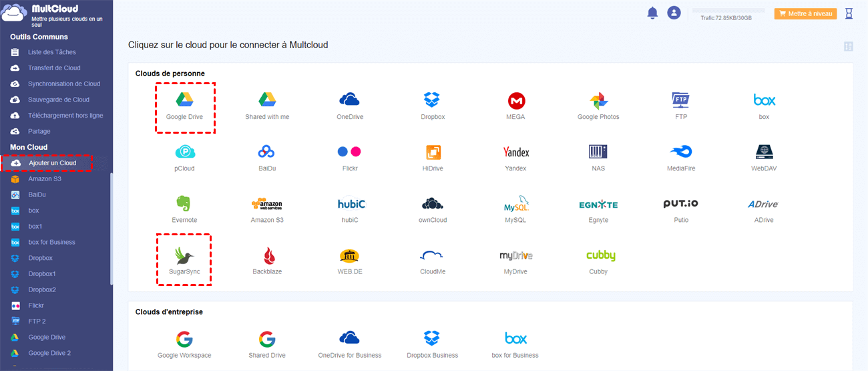The width and height of the screenshot is (868, 371).
Task: Choose the Evernote cloud icon
Action: [184, 204]
